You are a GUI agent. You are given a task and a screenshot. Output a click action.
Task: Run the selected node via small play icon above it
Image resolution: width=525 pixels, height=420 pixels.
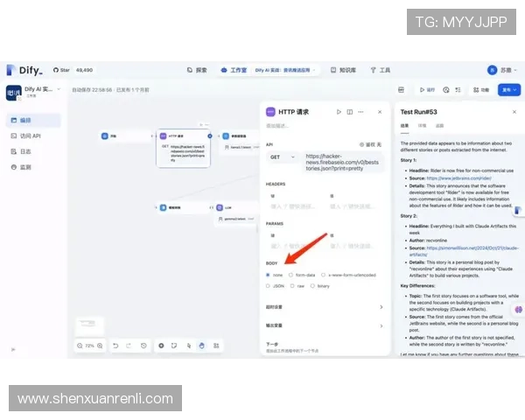(201, 124)
